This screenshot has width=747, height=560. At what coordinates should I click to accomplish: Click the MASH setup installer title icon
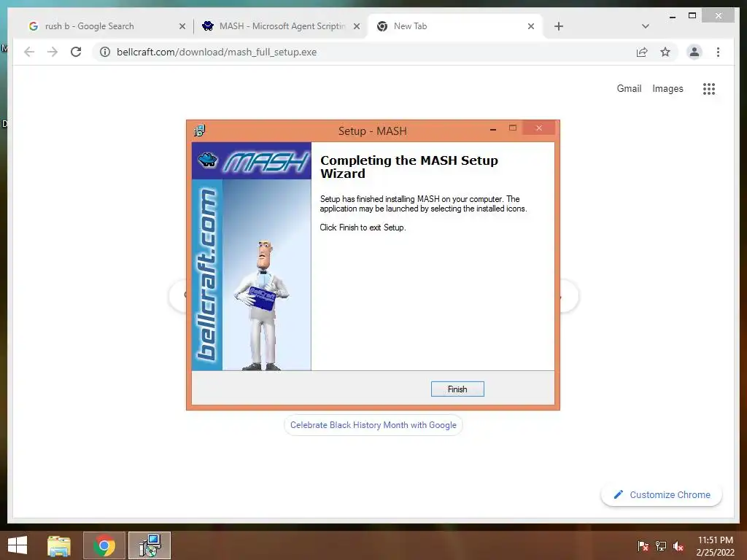200,131
